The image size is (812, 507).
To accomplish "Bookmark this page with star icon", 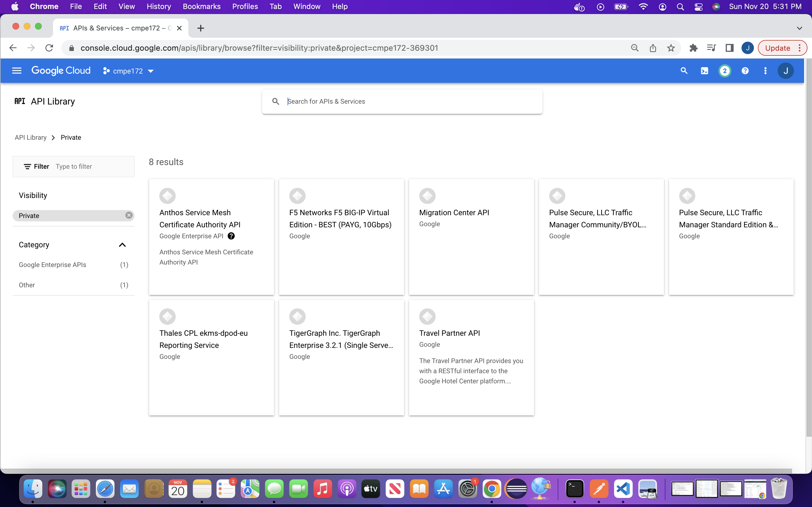I will pyautogui.click(x=671, y=48).
